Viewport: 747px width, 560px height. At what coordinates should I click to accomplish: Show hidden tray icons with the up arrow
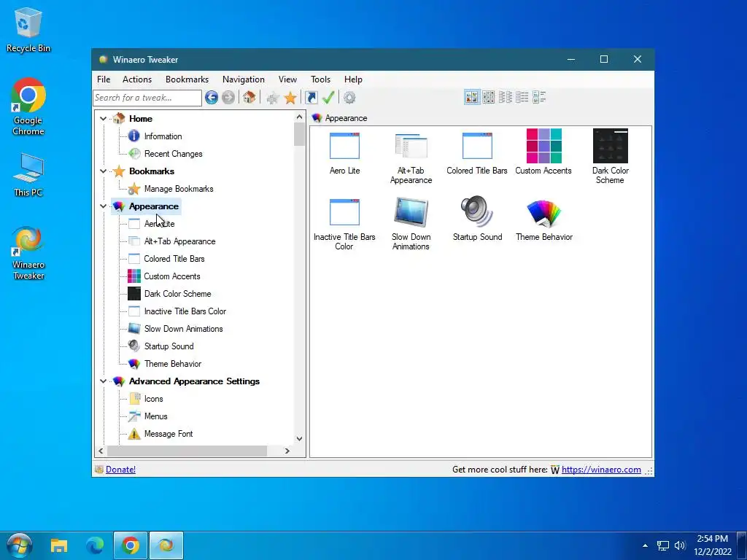tap(645, 545)
